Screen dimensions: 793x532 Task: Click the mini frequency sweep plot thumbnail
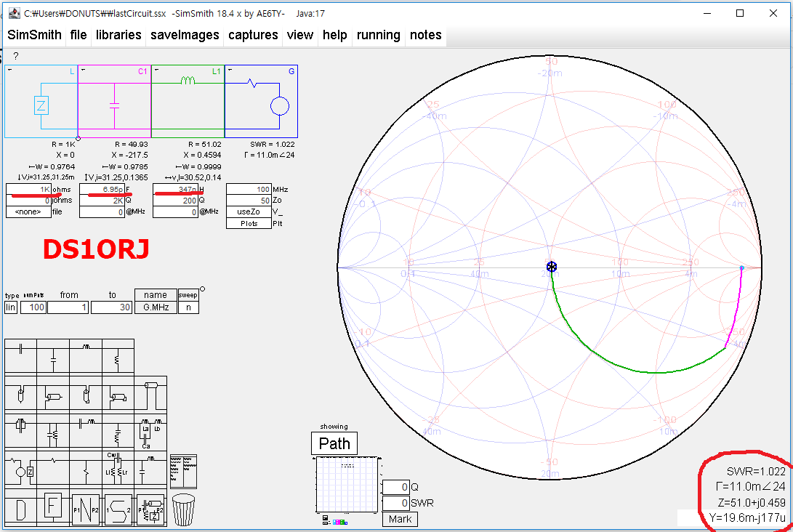[x=347, y=484]
